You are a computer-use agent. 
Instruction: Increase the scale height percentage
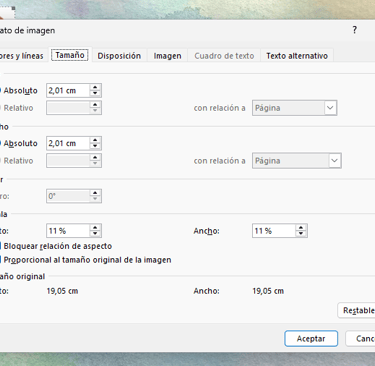[x=95, y=228]
